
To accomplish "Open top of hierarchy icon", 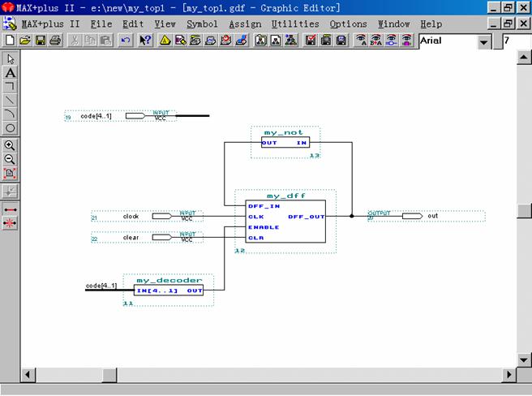I will pyautogui.click(x=291, y=41).
